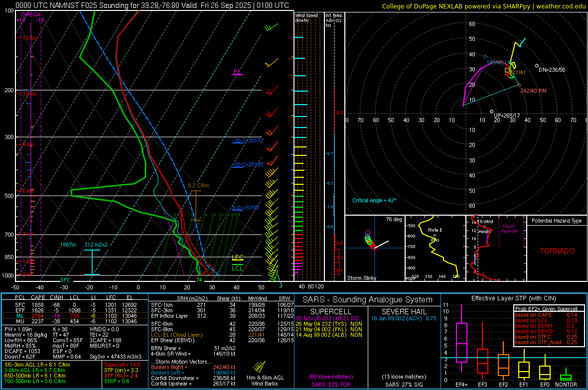Click the Bunkers Left = 198/40 kt line

click(x=193, y=373)
